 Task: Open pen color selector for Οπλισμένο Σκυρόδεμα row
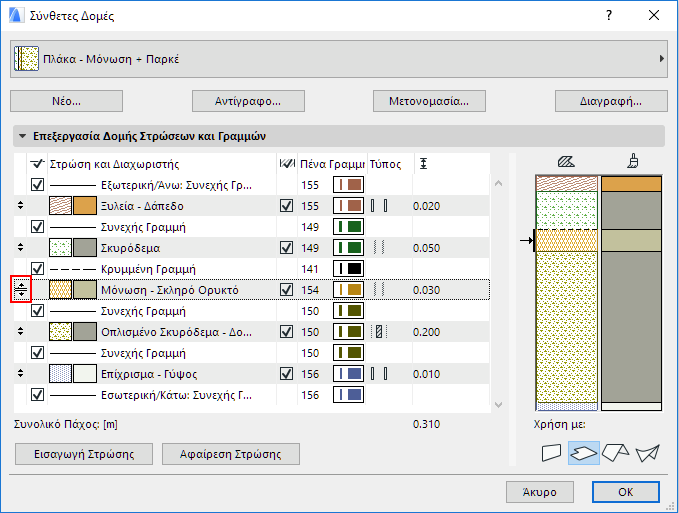(348, 332)
